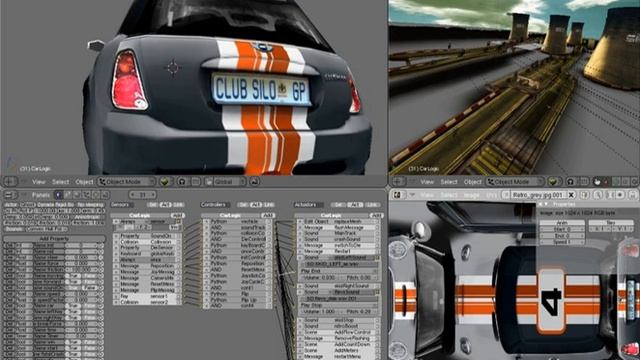Open View menu in left 3D viewport header

[x=39, y=182]
